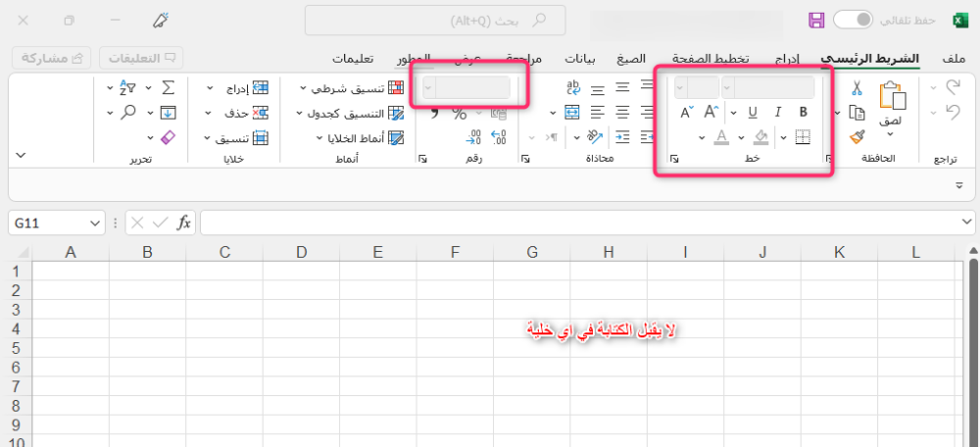Switch to the تخطيط الصفحة tab

coord(711,59)
